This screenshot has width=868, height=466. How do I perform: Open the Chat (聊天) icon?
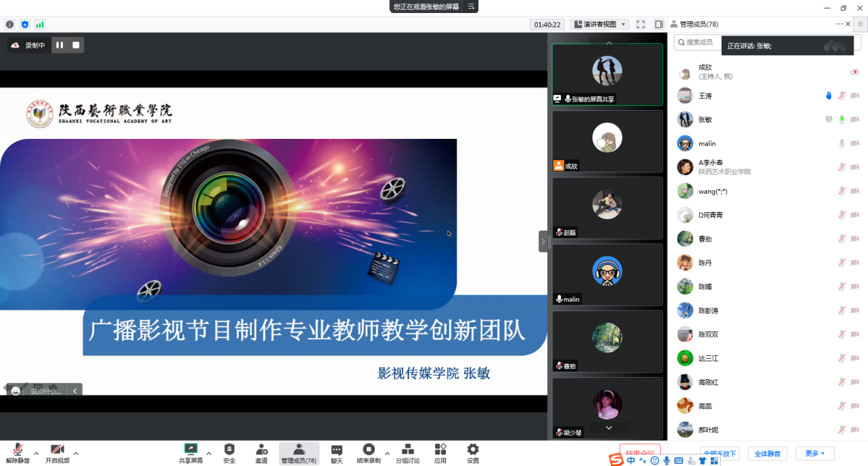(337, 450)
